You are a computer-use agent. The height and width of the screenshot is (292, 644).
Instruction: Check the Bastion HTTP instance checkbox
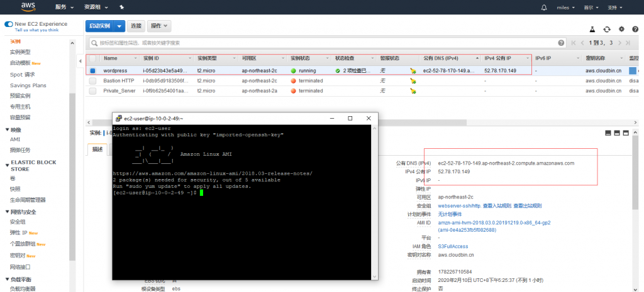(x=92, y=81)
